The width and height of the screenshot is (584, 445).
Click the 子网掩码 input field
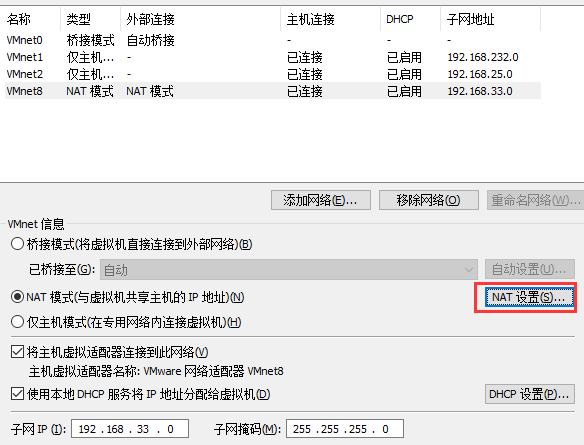pyautogui.click(x=345, y=429)
